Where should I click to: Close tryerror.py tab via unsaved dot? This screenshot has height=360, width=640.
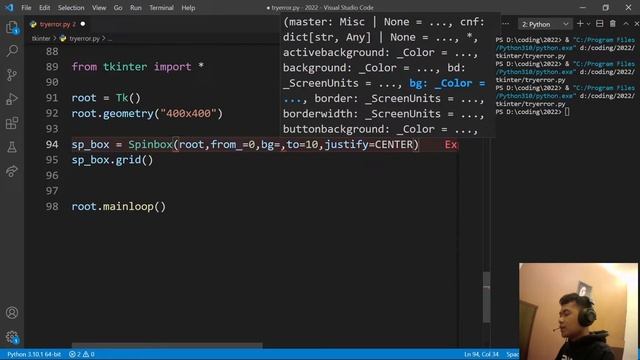click(83, 24)
